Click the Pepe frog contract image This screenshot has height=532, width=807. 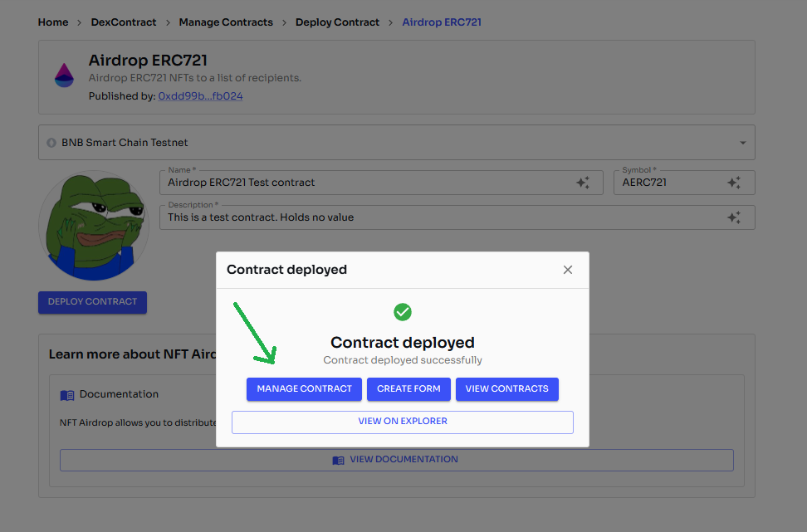pos(94,226)
